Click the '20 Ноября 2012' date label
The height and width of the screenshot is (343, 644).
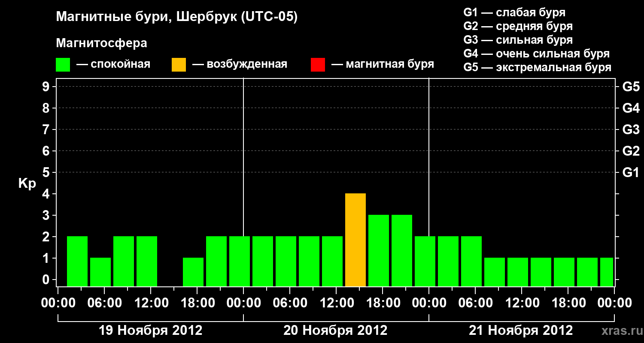(335, 331)
